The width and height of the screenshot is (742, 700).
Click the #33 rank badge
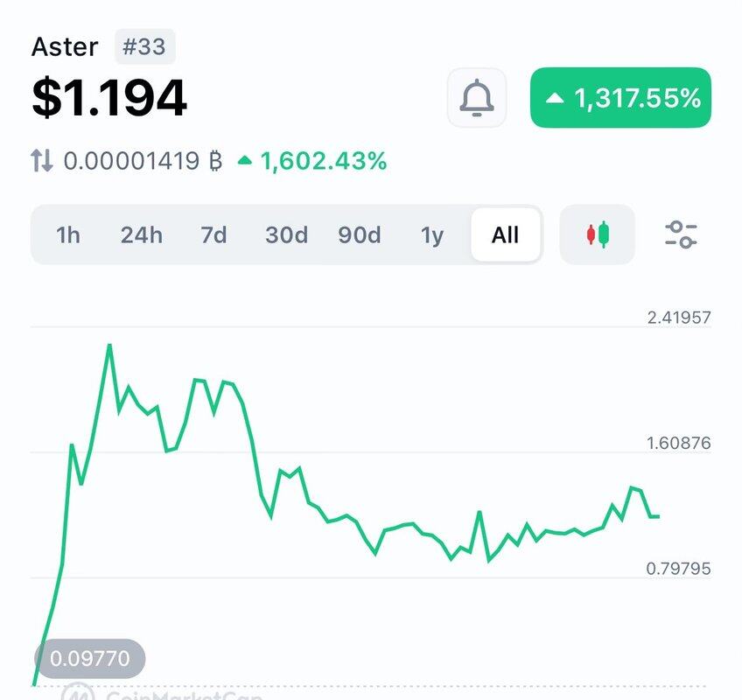[144, 46]
